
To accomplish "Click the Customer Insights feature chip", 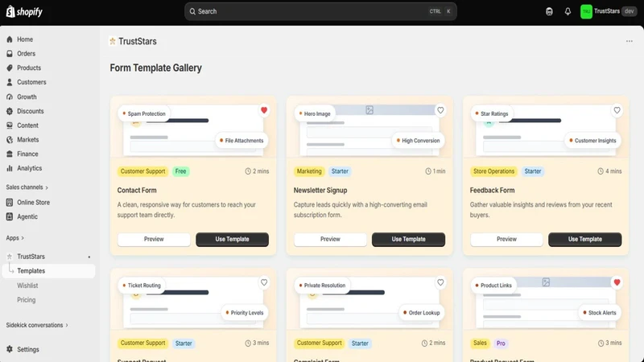I will click(x=593, y=140).
